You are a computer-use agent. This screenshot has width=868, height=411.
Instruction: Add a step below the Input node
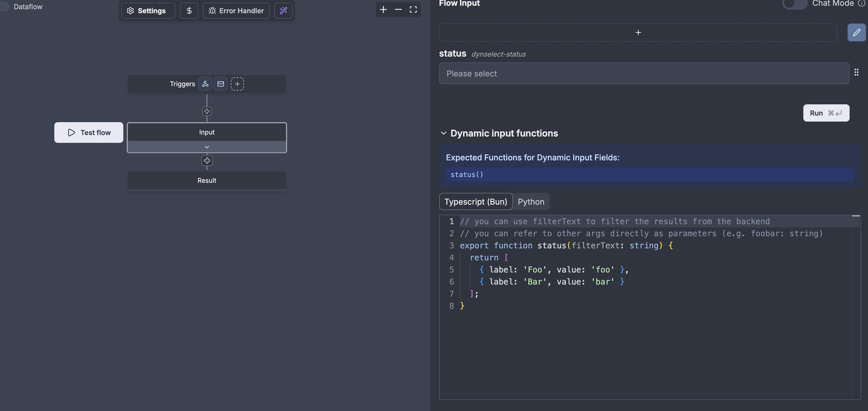[207, 161]
